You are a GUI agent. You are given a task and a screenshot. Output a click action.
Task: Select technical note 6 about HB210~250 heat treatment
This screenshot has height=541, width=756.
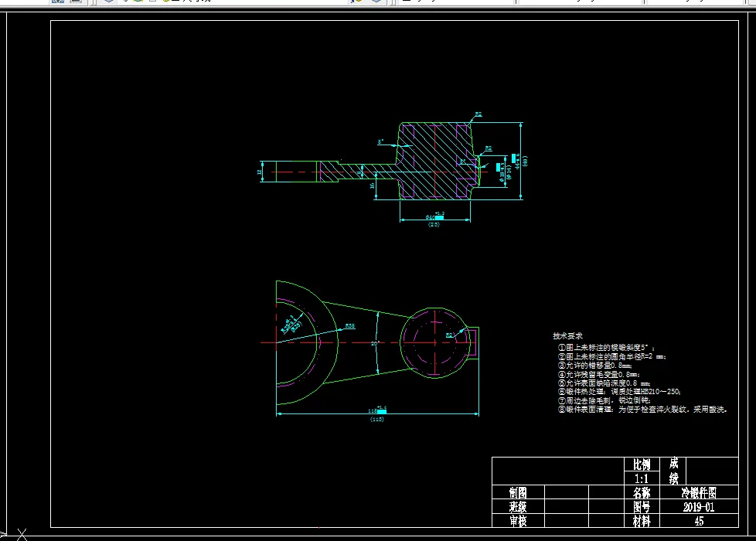pyautogui.click(x=619, y=392)
